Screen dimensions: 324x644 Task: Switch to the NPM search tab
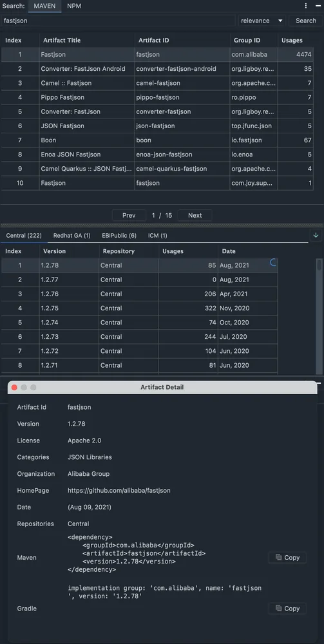coord(74,6)
